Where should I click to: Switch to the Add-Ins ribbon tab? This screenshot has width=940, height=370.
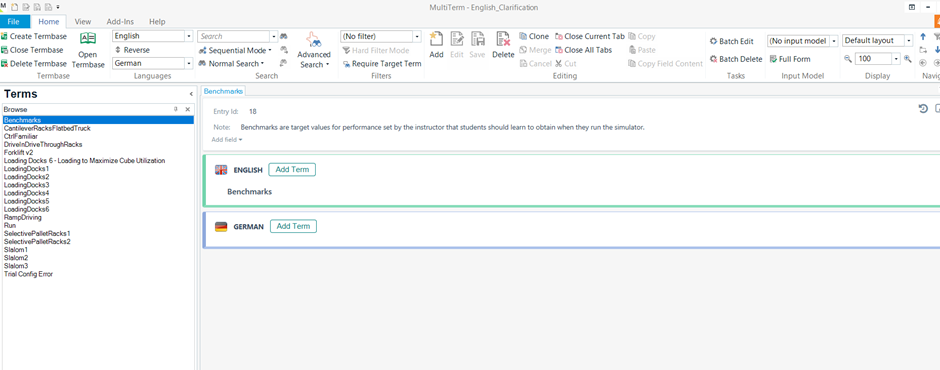[x=119, y=22]
